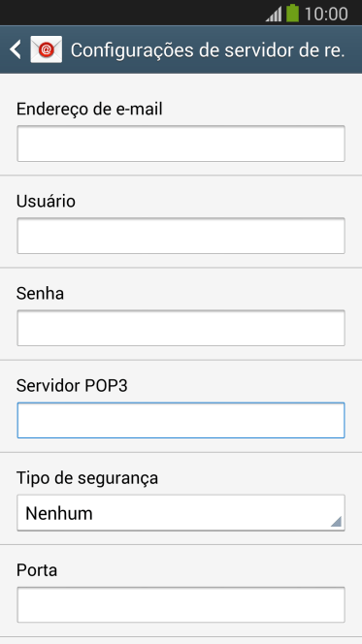Tap the Porta label text

pos(37,570)
